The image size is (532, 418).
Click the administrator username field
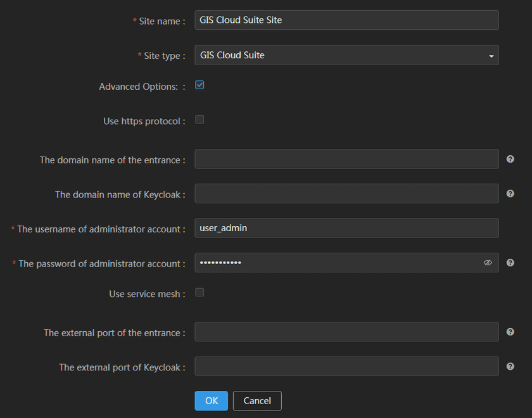(346, 228)
